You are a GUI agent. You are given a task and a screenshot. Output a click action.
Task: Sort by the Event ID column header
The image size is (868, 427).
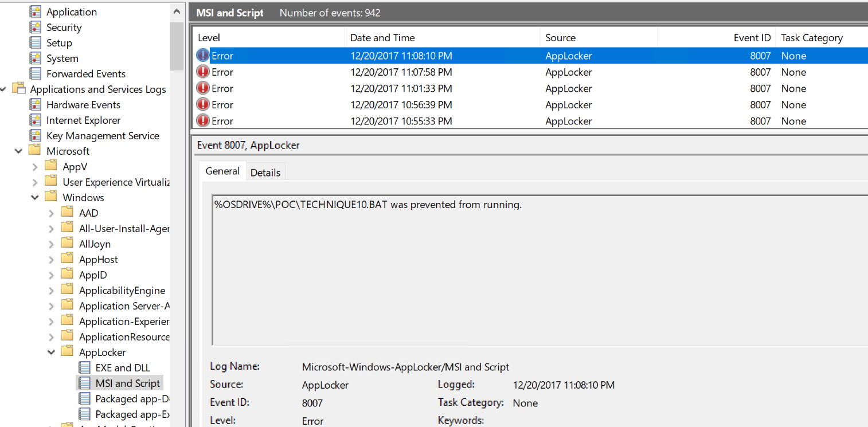752,38
